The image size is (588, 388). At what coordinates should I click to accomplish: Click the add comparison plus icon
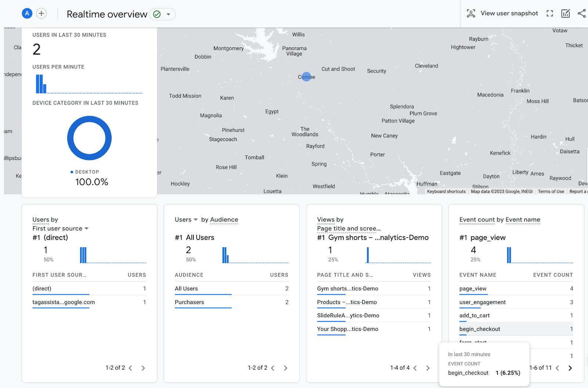click(x=42, y=14)
